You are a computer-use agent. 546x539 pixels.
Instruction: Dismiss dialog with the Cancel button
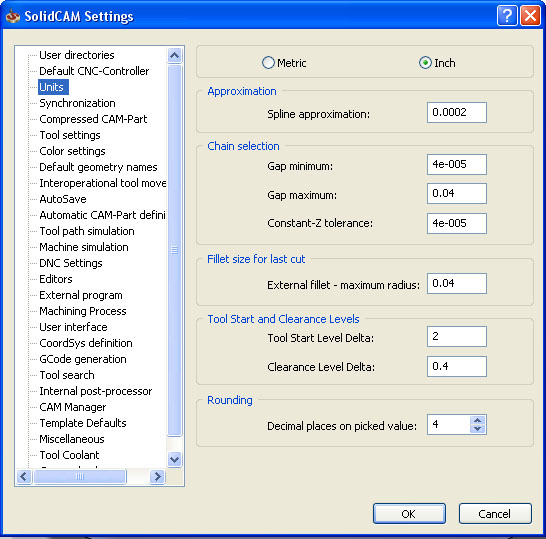tap(495, 514)
